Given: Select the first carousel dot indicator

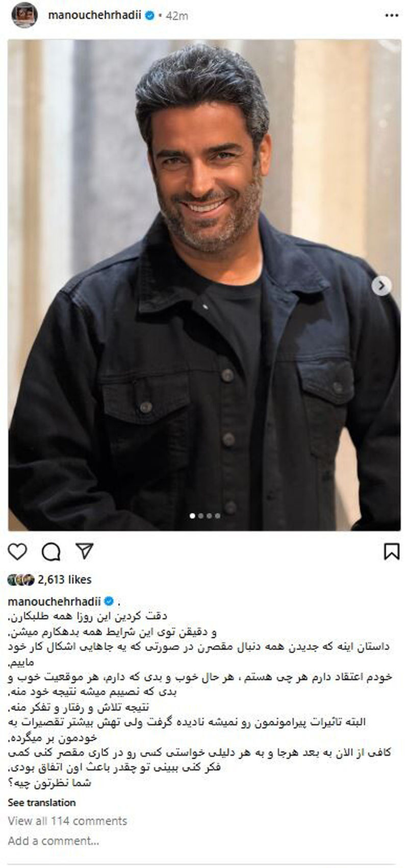Looking at the screenshot, I should pyautogui.click(x=192, y=516).
